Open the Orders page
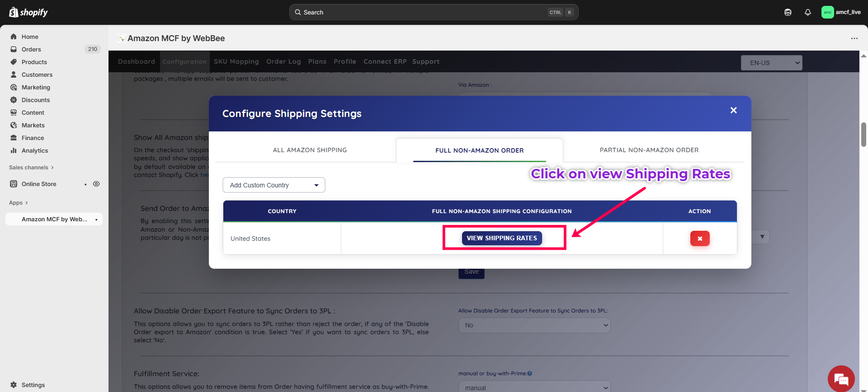 pyautogui.click(x=31, y=49)
